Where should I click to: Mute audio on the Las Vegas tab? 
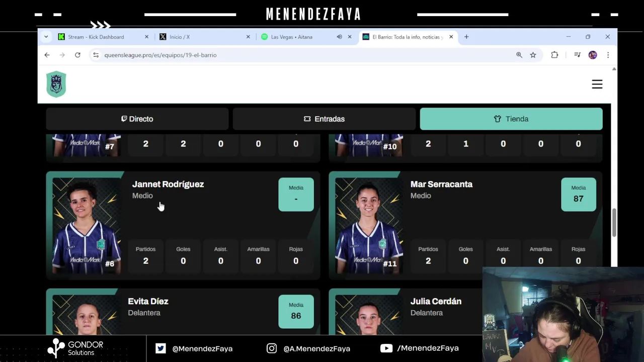tap(339, 37)
